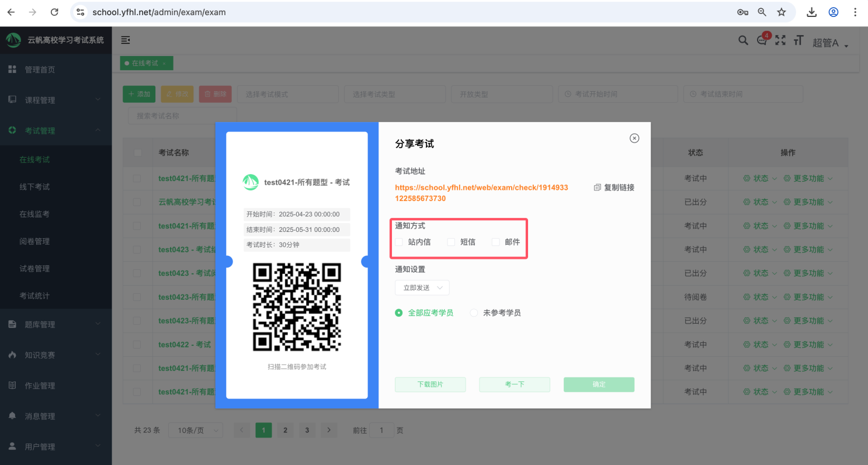Collapse the 考试管理 sidebar menu

coord(56,130)
